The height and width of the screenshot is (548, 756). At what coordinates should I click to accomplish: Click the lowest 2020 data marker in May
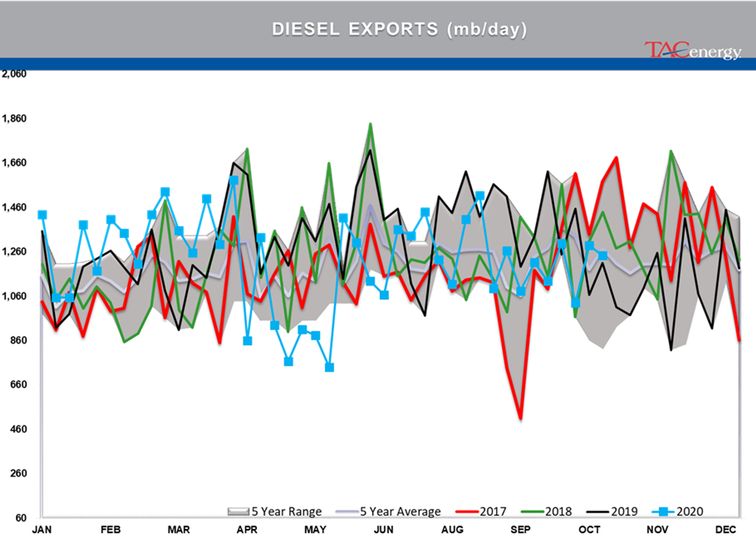pyautogui.click(x=329, y=367)
